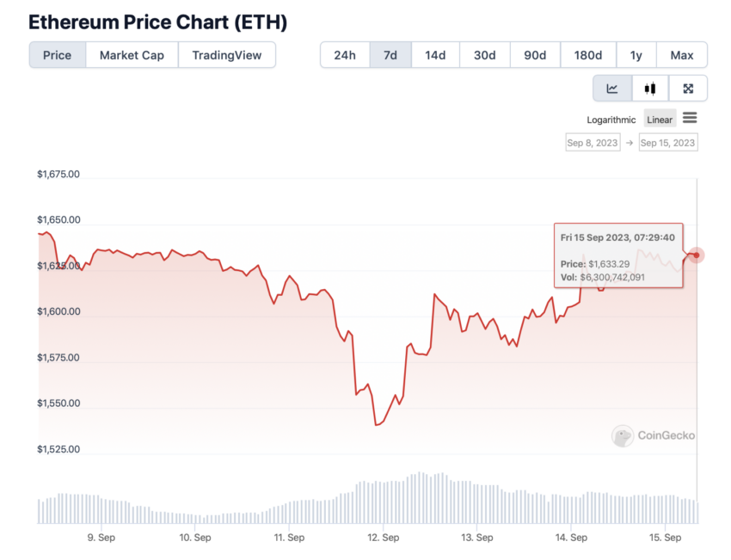Open the Sep 8, 2023 start date picker
The image size is (731, 560).
click(593, 143)
